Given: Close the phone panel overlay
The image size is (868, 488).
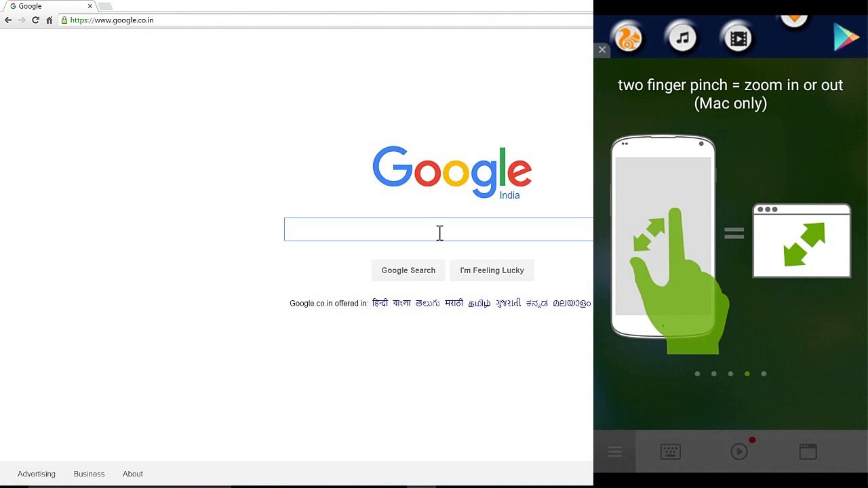Looking at the screenshot, I should click(x=602, y=49).
